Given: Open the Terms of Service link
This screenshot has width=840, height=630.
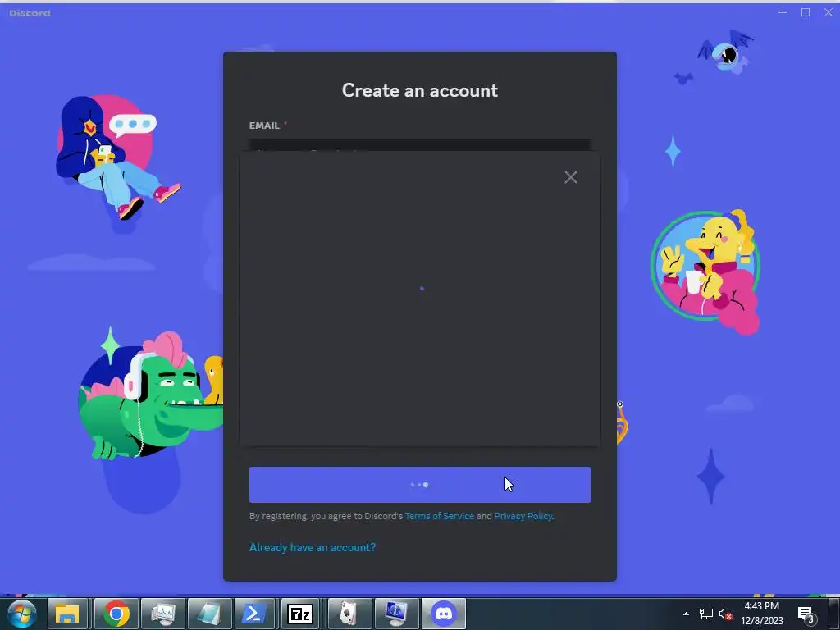Looking at the screenshot, I should pyautogui.click(x=440, y=516).
